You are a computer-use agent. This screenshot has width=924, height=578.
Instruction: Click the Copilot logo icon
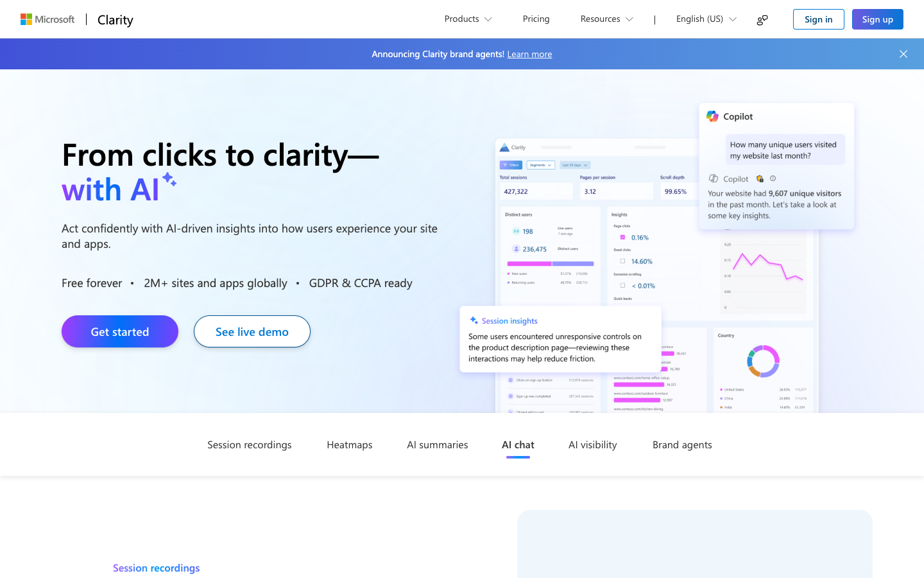click(x=712, y=116)
